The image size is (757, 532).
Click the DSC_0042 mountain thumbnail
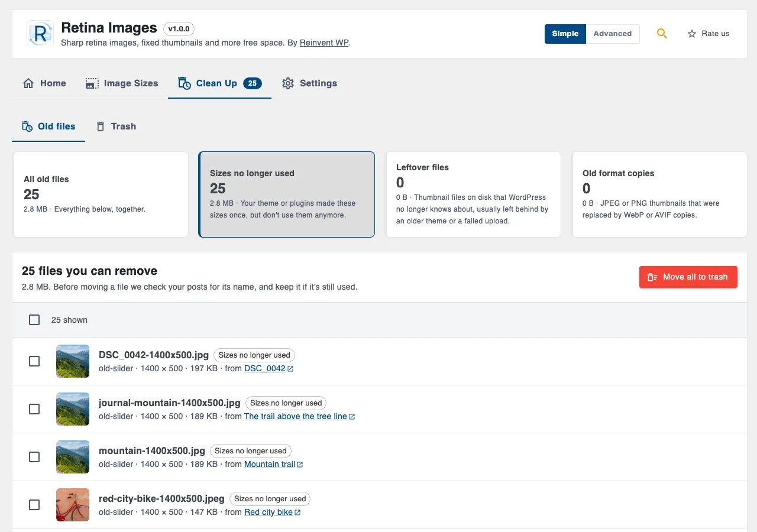73,361
